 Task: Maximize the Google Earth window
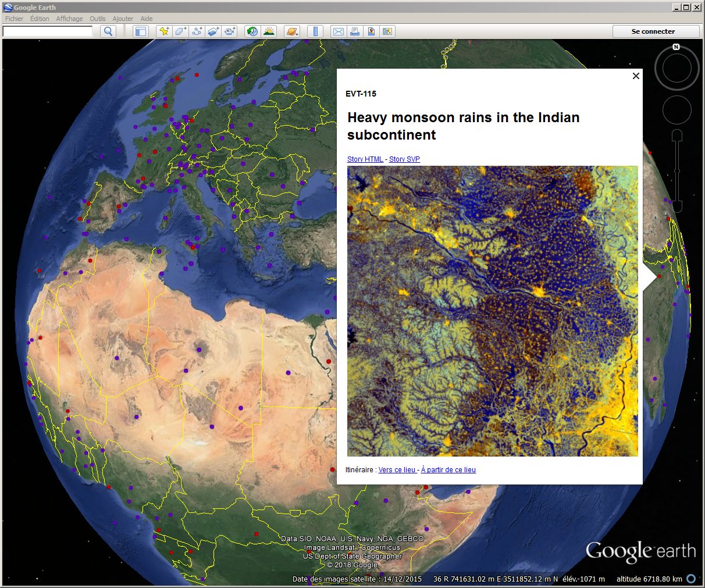coord(686,8)
